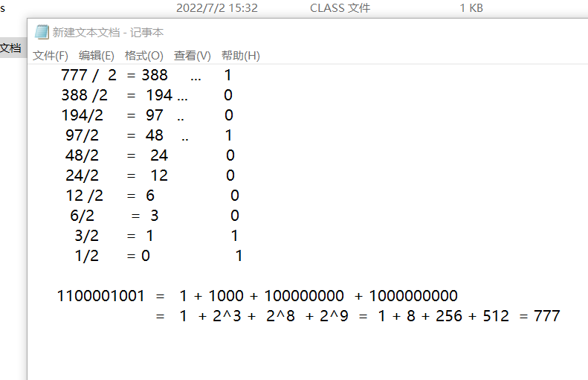Click the Notepad icon in the title bar
588x380 pixels.
tap(42, 32)
